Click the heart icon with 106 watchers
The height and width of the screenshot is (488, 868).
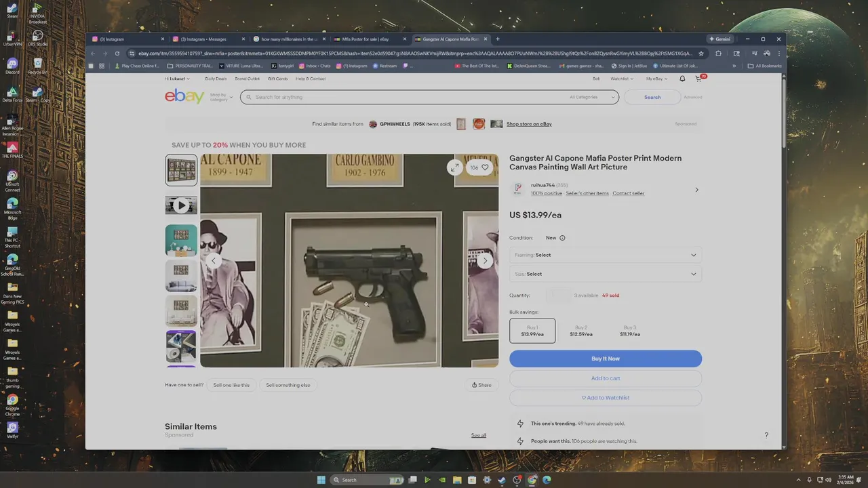(x=480, y=167)
